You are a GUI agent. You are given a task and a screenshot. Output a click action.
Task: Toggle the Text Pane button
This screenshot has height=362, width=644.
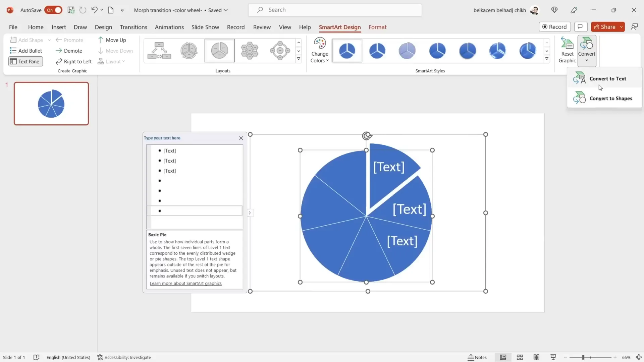[x=25, y=61]
